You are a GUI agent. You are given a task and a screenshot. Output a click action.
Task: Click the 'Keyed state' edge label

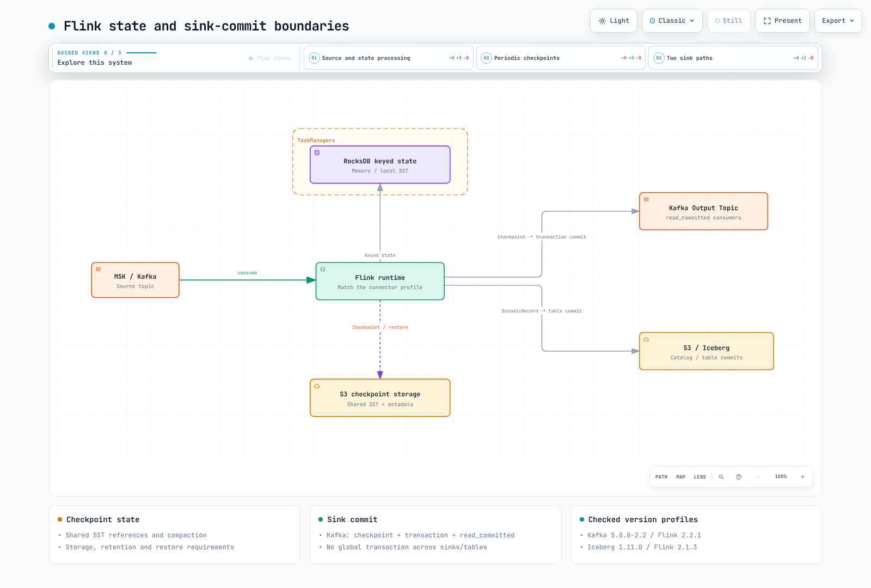point(380,255)
